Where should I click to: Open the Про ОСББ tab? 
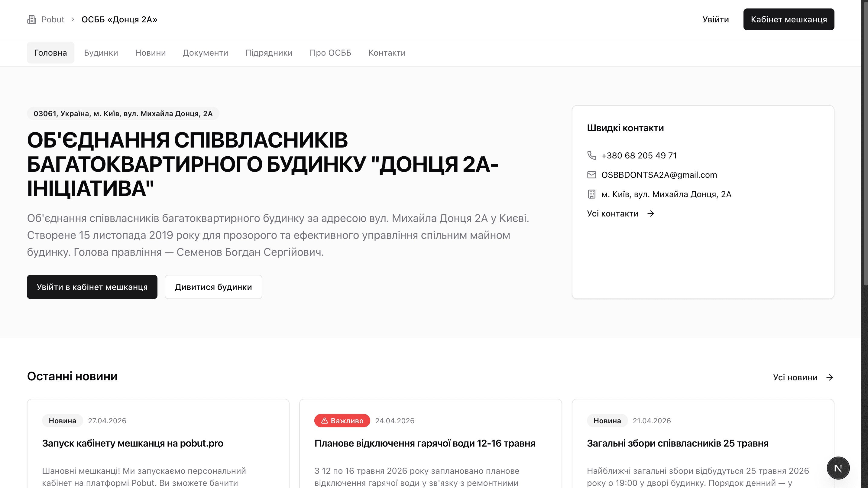point(331,53)
